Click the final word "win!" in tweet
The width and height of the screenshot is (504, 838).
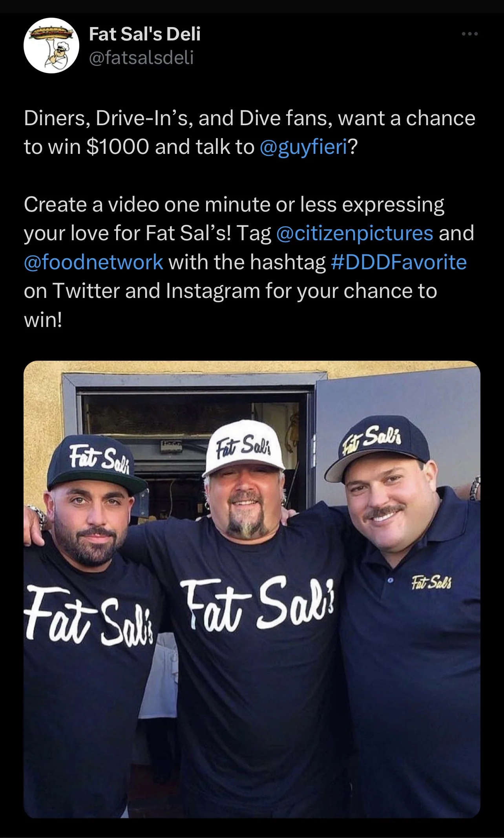pos(43,320)
